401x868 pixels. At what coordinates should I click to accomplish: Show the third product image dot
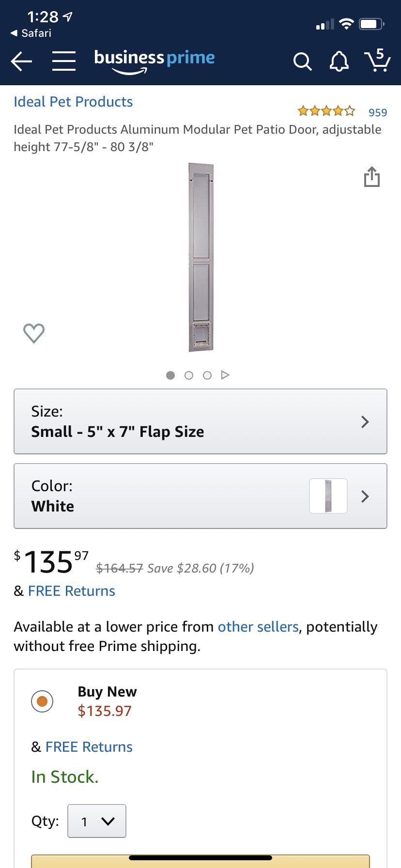(207, 375)
